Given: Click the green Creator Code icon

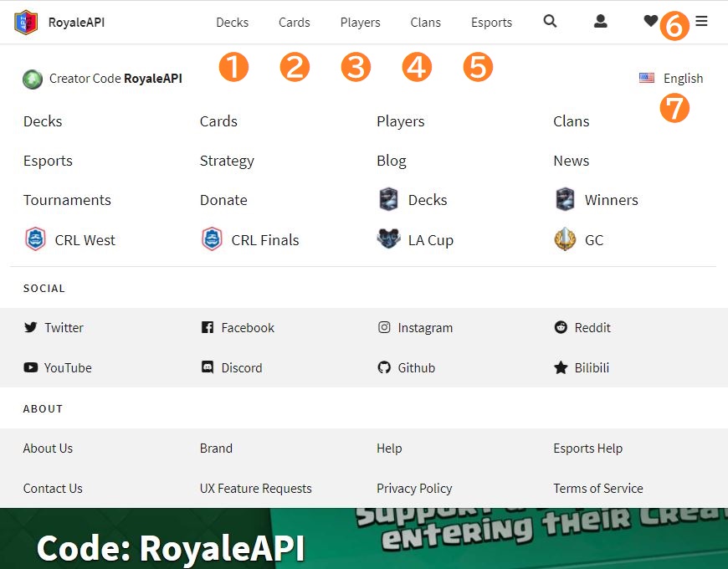Looking at the screenshot, I should [x=33, y=79].
